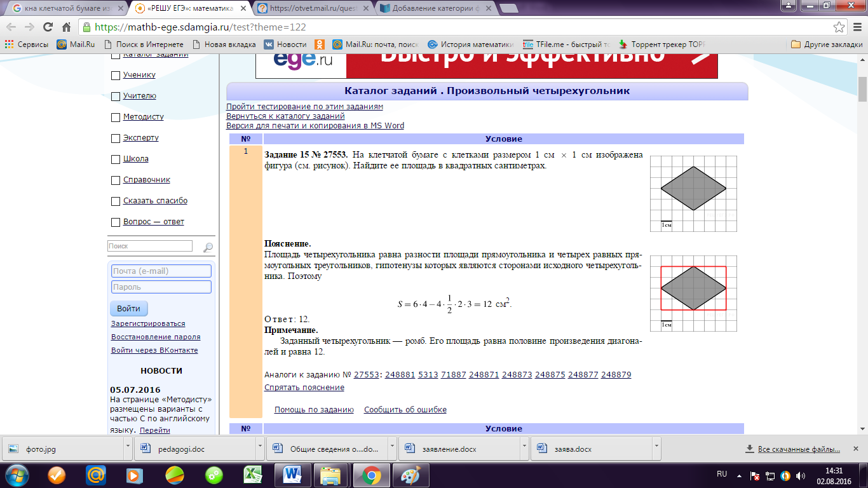Open the media player taskbar icon

point(134,475)
